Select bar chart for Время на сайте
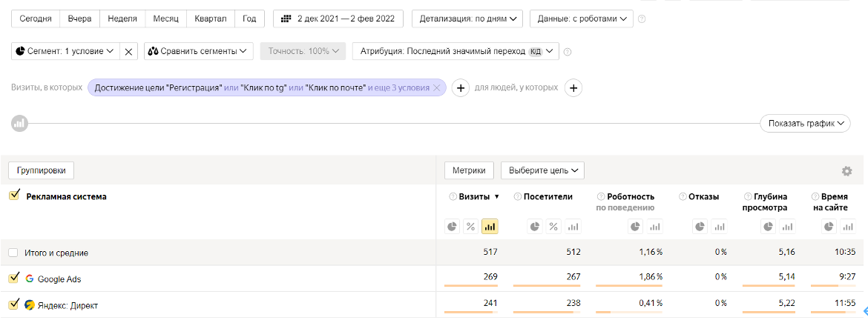 847,226
